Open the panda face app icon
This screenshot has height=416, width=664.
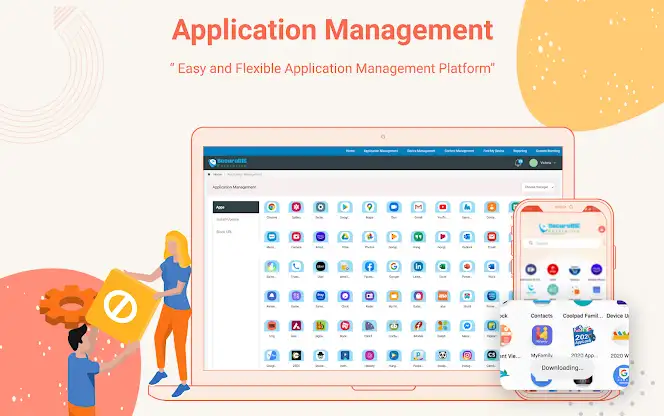[443, 355]
